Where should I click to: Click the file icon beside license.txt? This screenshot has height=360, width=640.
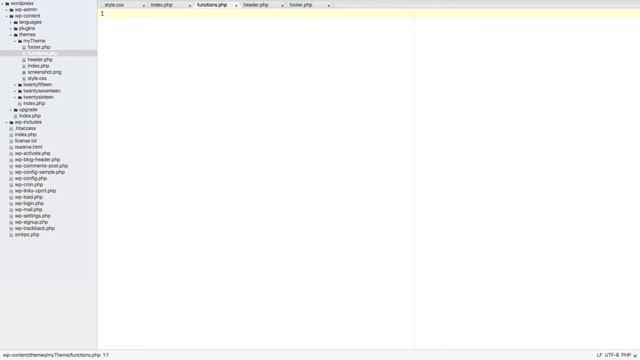click(x=11, y=141)
